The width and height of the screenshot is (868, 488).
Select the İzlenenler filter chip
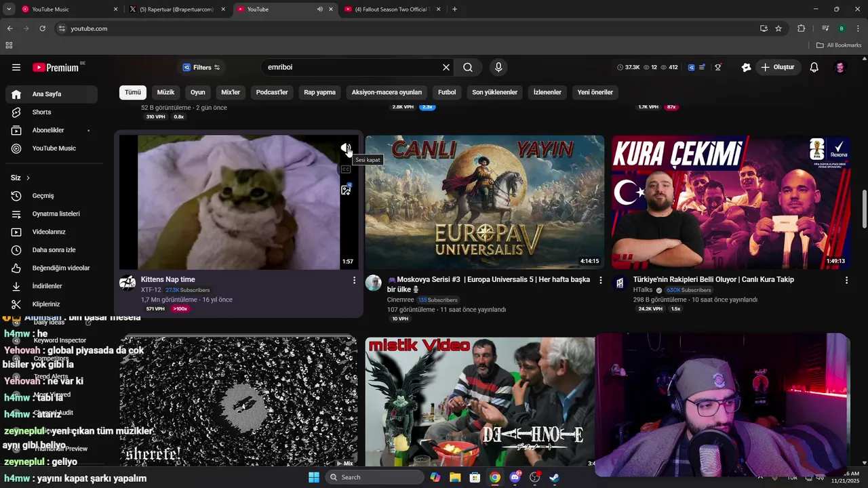tap(547, 92)
